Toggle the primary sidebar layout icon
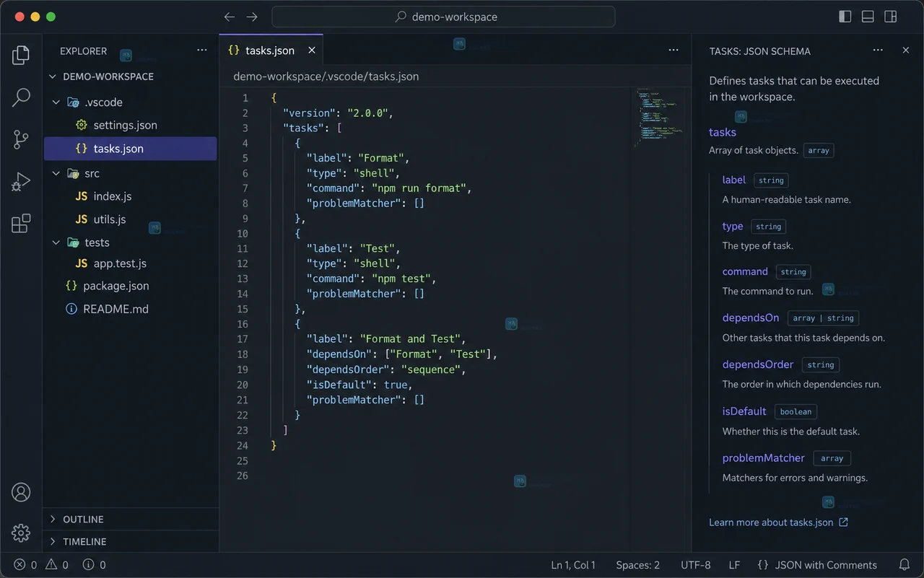Viewport: 924px width, 578px height. point(845,17)
